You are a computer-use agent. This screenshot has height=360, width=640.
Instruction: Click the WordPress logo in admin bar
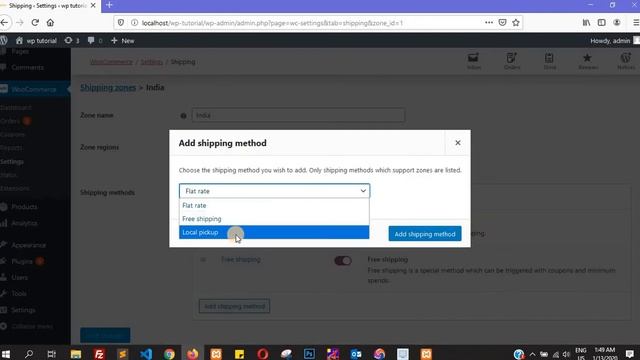tap(4, 40)
